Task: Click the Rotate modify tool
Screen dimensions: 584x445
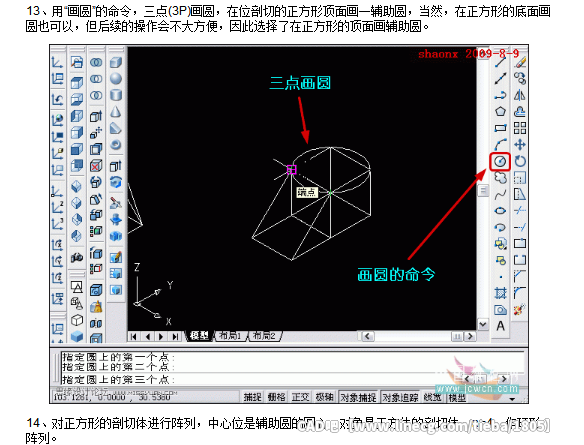Action: coord(520,161)
